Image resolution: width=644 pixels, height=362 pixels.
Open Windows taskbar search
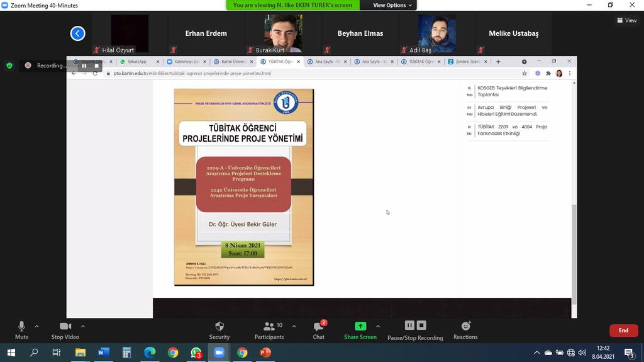34,353
